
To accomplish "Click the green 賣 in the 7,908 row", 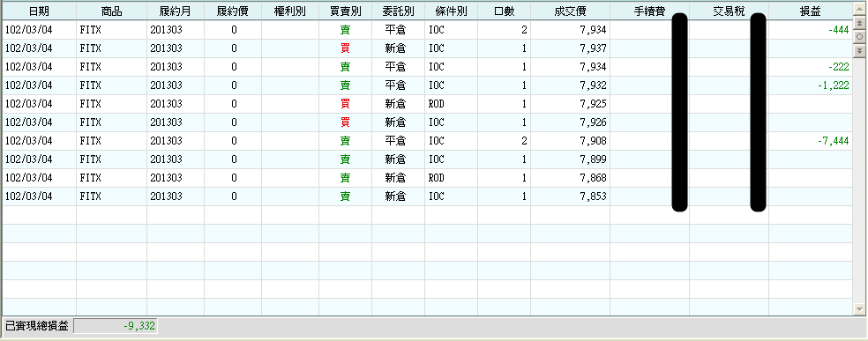I will pyautogui.click(x=345, y=141).
